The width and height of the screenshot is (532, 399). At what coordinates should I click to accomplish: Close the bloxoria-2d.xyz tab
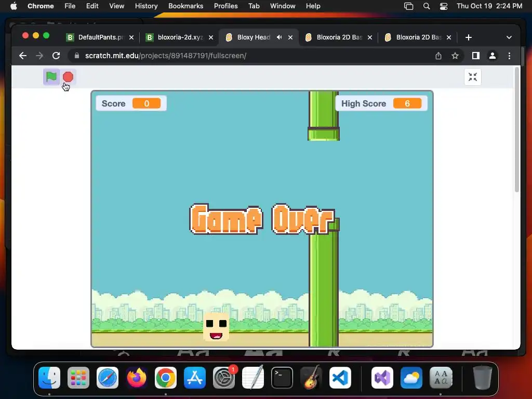pos(211,37)
